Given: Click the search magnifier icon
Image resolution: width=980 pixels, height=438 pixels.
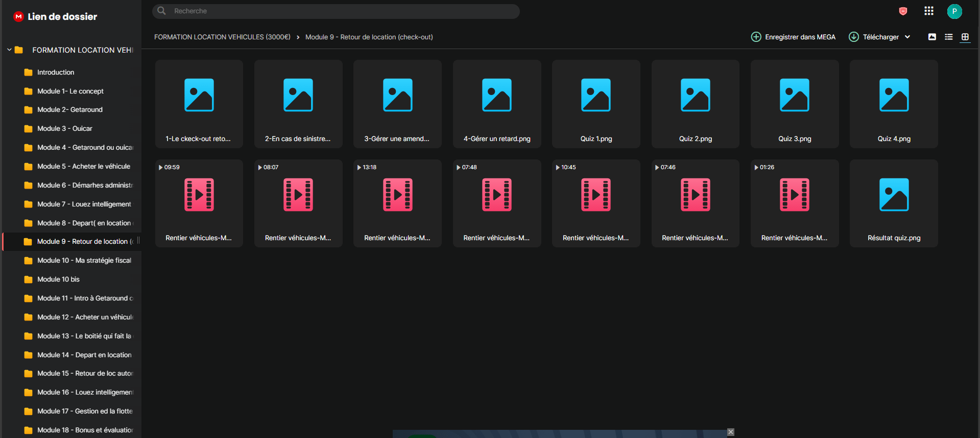Looking at the screenshot, I should point(161,11).
